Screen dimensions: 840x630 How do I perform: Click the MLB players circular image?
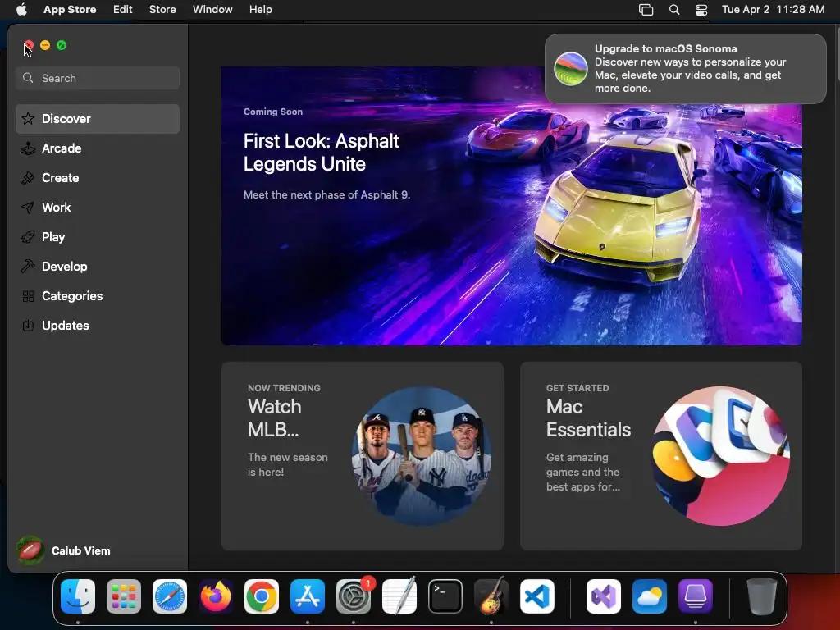click(x=422, y=456)
